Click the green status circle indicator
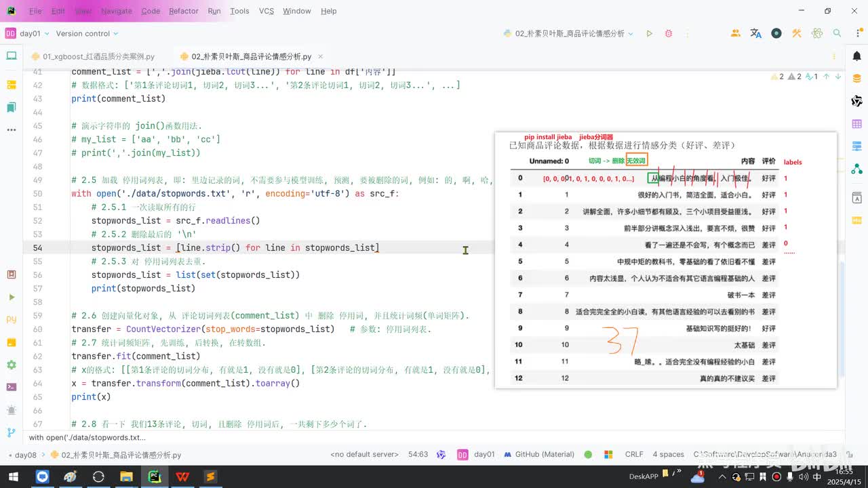Viewport: 868px width, 488px height. [x=588, y=454]
